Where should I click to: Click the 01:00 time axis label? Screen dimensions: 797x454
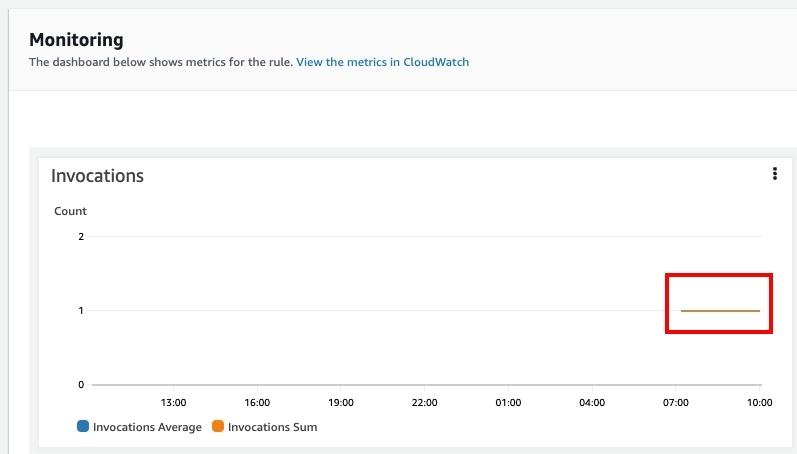point(508,403)
